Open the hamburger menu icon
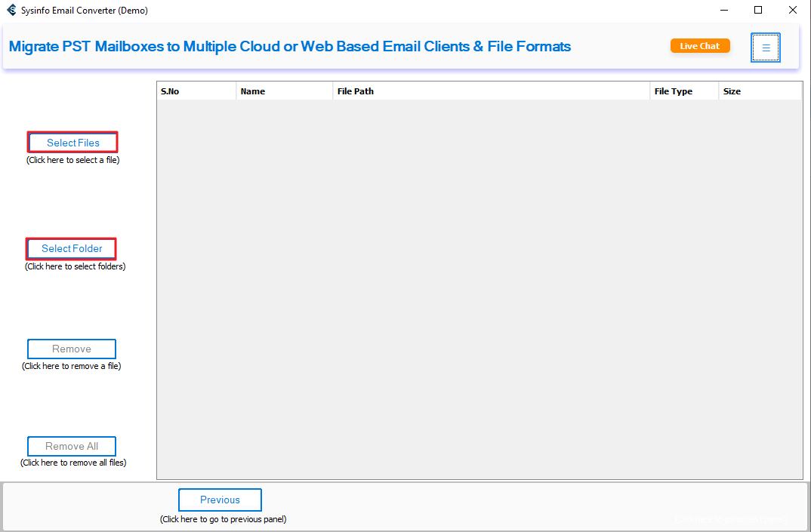 (x=766, y=48)
